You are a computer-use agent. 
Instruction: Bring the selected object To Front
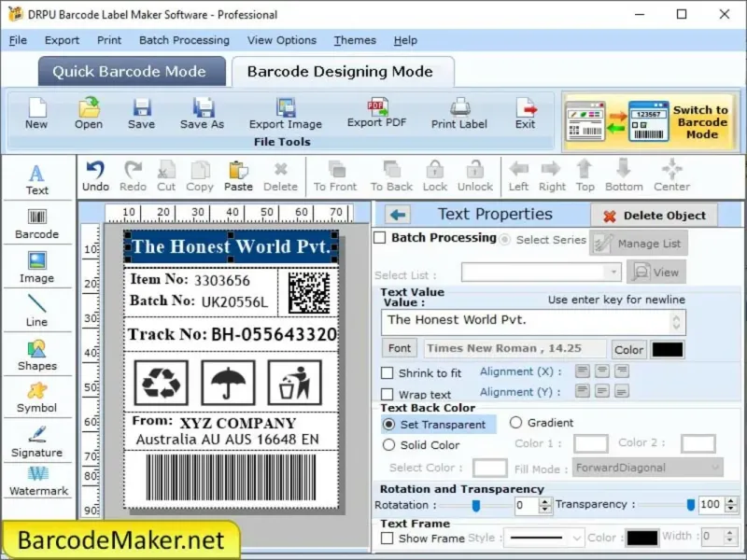click(335, 176)
